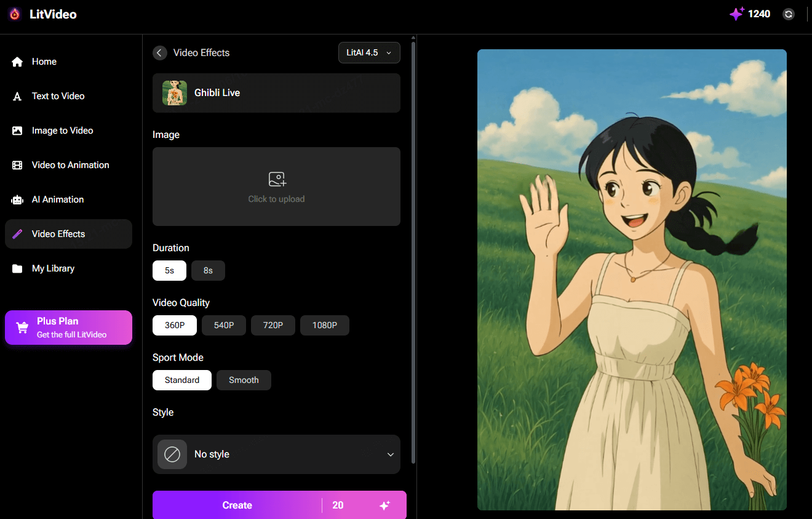Click the Plus Plan upgrade button
This screenshot has height=519, width=812.
pos(68,328)
